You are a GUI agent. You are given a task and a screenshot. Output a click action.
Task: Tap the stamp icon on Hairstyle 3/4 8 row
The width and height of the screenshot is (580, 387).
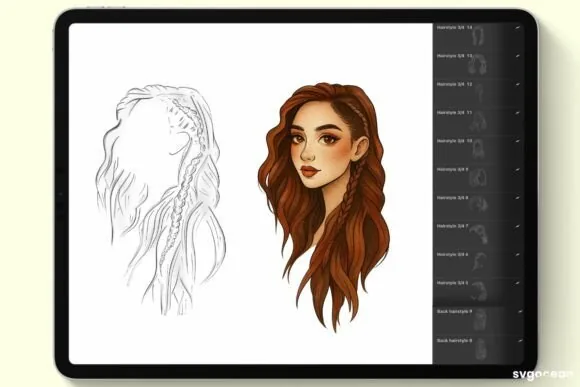click(518, 198)
